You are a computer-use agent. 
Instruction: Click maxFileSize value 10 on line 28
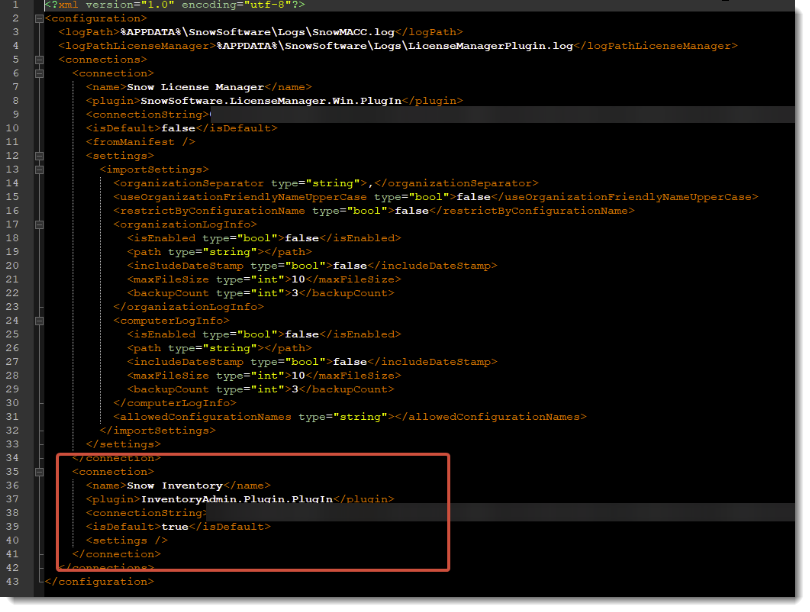click(x=299, y=376)
